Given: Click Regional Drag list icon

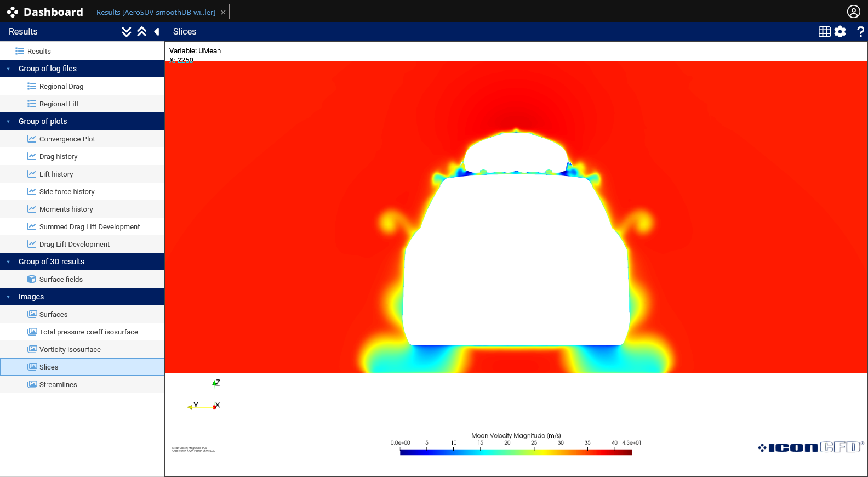Looking at the screenshot, I should 32,86.
